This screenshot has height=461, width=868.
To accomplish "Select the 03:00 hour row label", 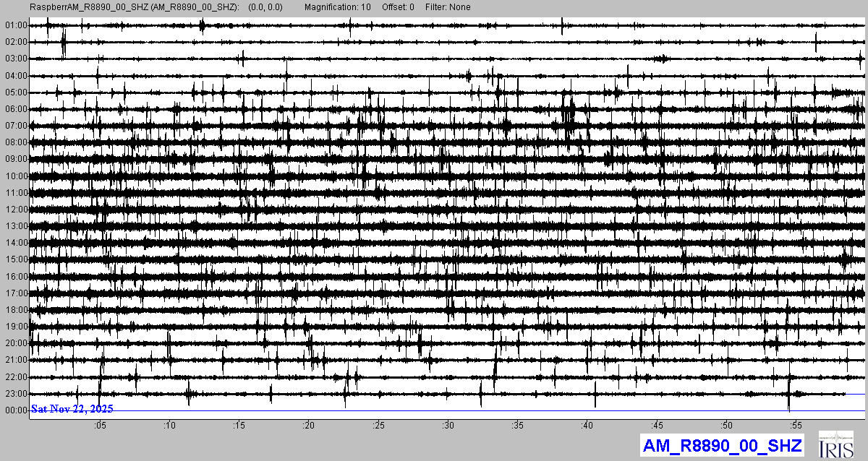I will pyautogui.click(x=16, y=59).
